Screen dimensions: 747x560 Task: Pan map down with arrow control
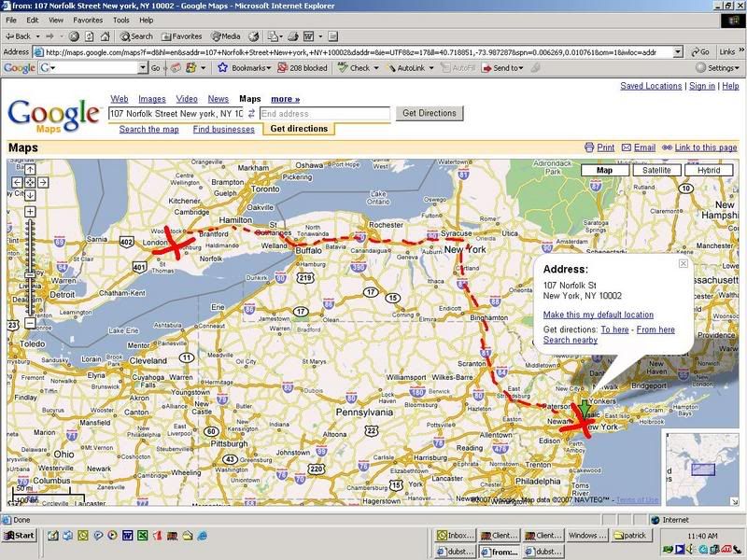[30, 195]
